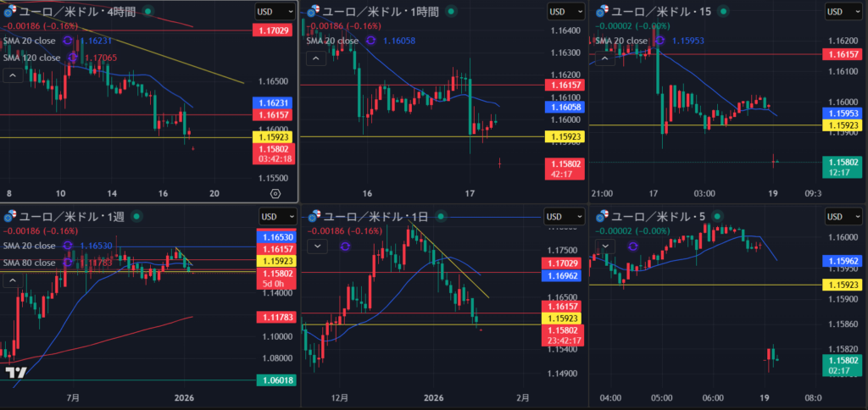This screenshot has height=410, width=868.
Task: Click purple indicator icon on daily chart
Action: click(x=345, y=246)
